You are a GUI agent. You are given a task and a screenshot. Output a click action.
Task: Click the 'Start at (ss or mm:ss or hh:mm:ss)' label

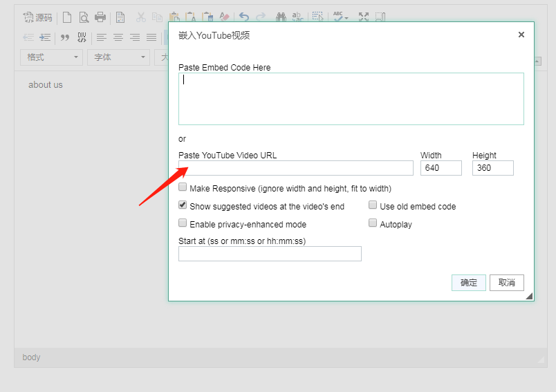[242, 241]
